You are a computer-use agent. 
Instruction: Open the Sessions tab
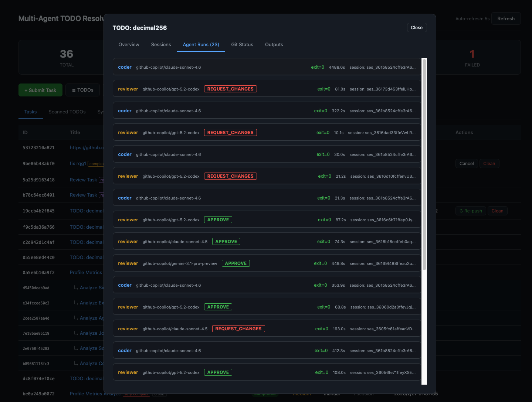point(161,44)
